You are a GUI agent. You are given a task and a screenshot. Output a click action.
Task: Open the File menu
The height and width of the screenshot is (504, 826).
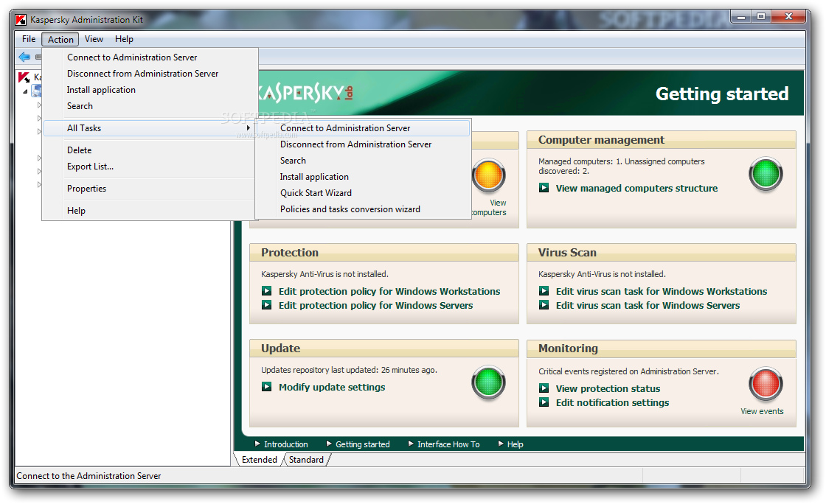(x=29, y=39)
